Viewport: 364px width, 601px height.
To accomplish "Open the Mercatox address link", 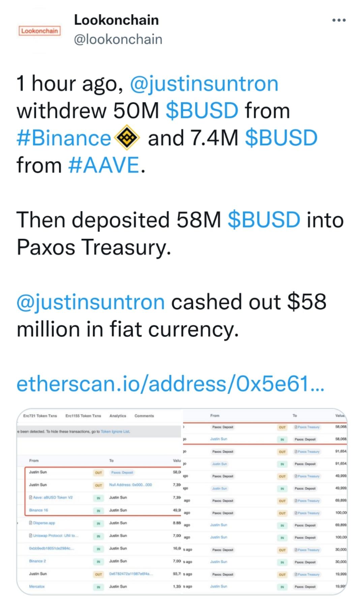I will 37,587.
